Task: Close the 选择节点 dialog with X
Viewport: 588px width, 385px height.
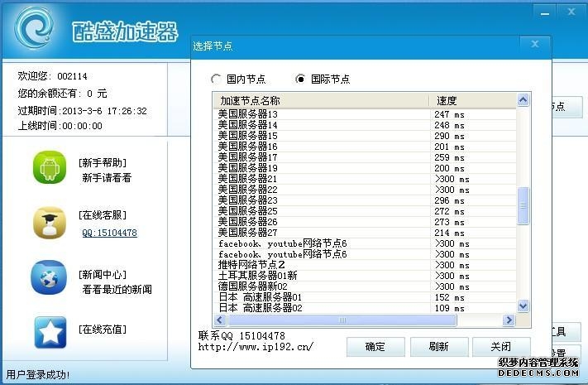Action: click(x=535, y=45)
